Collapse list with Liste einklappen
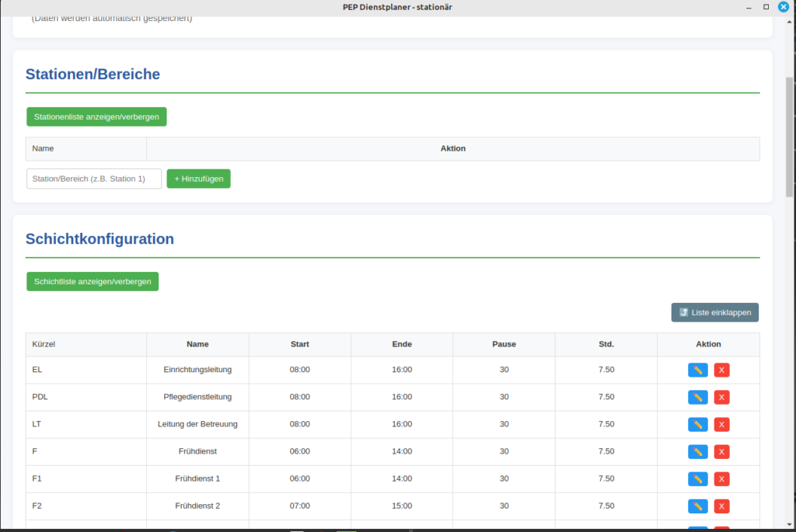 coord(714,312)
